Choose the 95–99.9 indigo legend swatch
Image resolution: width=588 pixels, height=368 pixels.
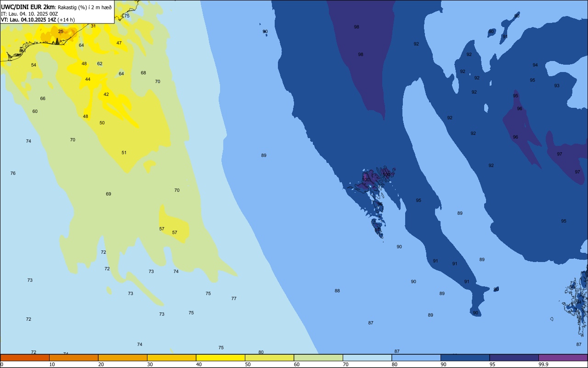tap(514, 357)
